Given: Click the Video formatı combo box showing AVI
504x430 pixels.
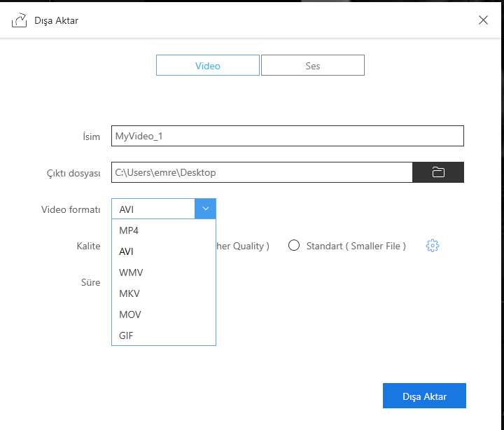Looking at the screenshot, I should pyautogui.click(x=153, y=209).
